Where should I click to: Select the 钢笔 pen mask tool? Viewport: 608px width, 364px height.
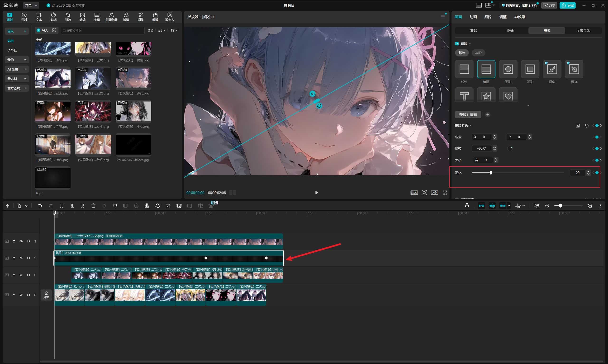coord(574,69)
